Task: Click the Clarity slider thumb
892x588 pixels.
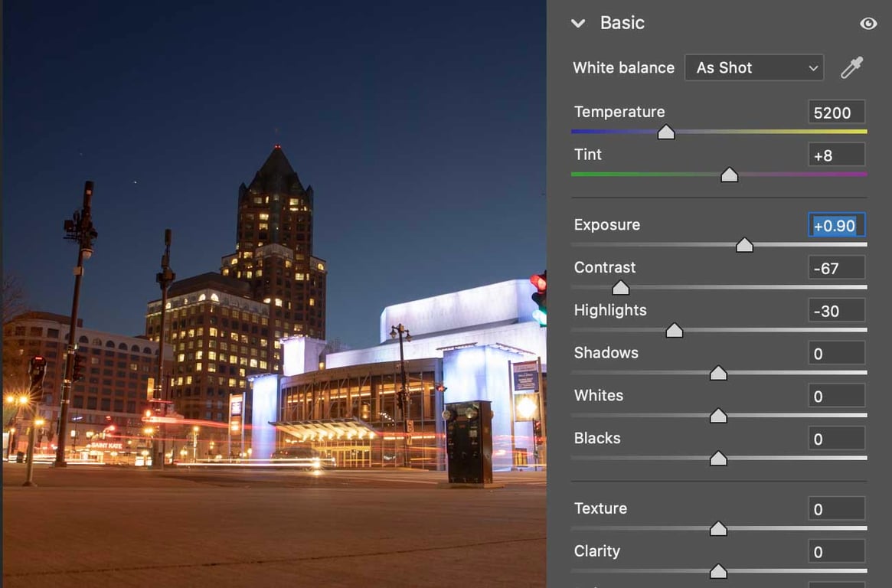Action: pos(718,571)
